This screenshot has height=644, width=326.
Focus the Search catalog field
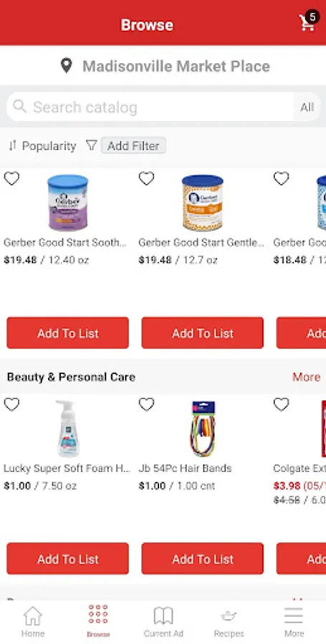pos(150,107)
